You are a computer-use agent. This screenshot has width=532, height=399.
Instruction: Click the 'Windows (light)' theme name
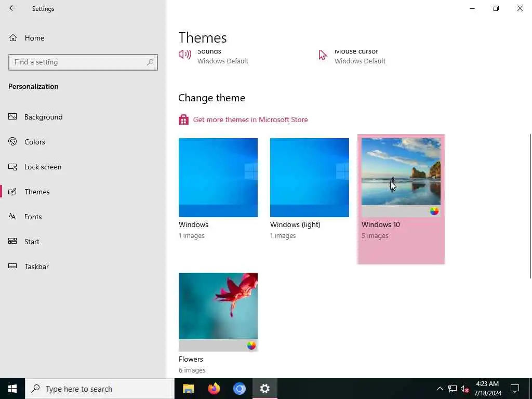point(295,224)
